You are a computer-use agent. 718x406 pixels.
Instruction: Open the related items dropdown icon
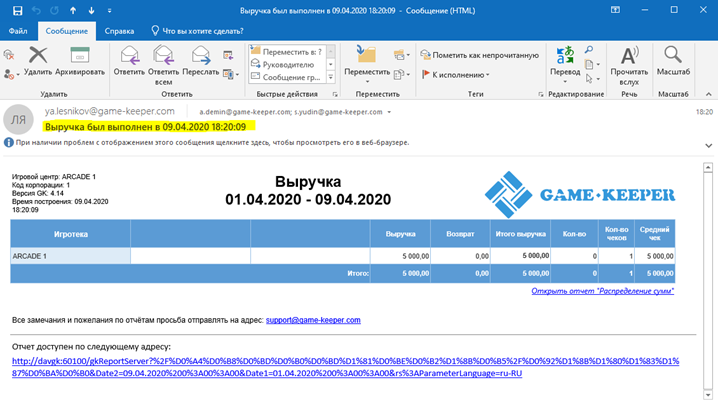pyautogui.click(x=592, y=65)
